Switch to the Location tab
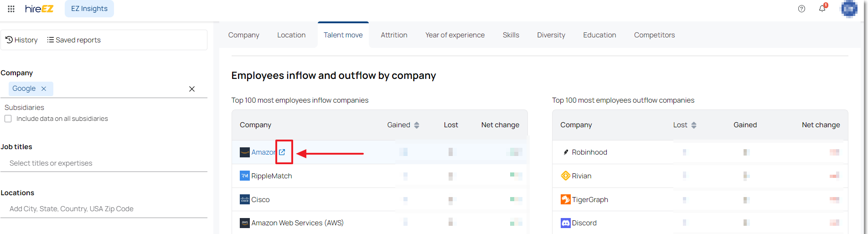Image resolution: width=868 pixels, height=234 pixels. [291, 35]
